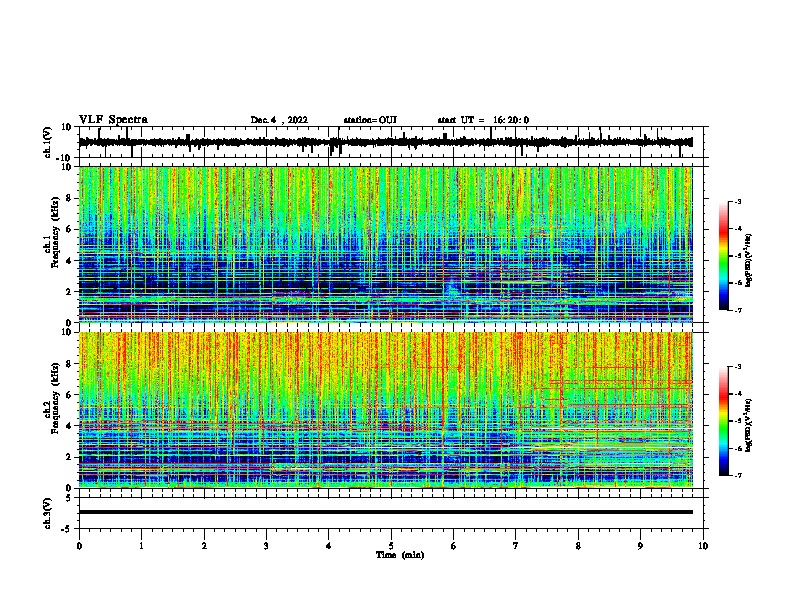Click time axis tick label "2"
Image resolution: width=792 pixels, height=612 pixels.
204,546
